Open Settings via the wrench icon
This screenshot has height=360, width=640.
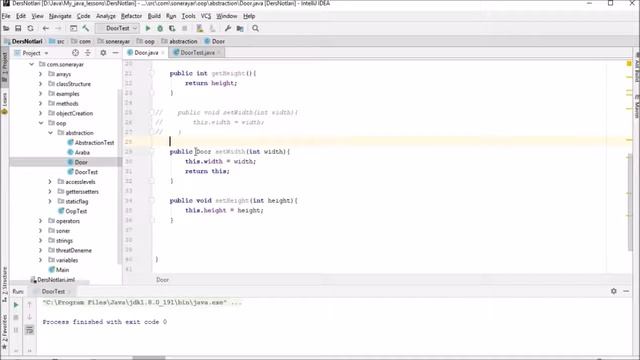tap(228, 29)
